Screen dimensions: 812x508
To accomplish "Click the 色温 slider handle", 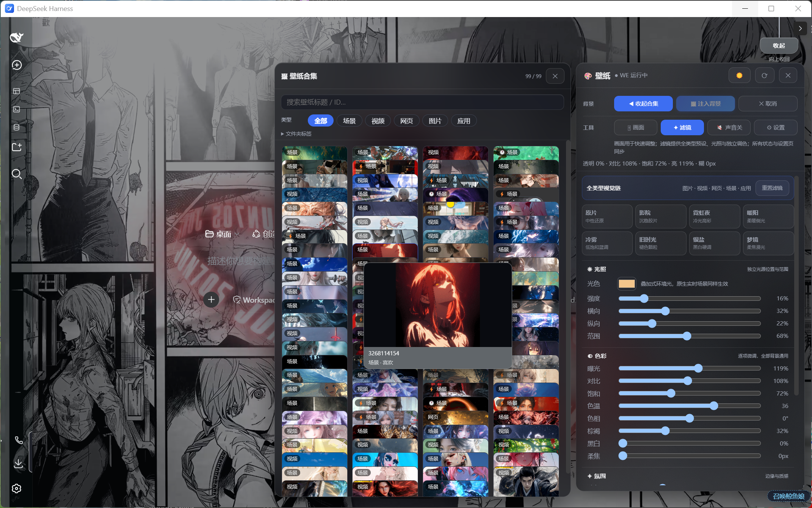I will tap(714, 406).
